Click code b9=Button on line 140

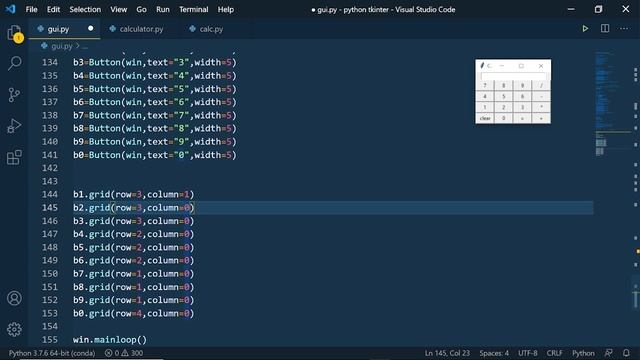coord(155,142)
